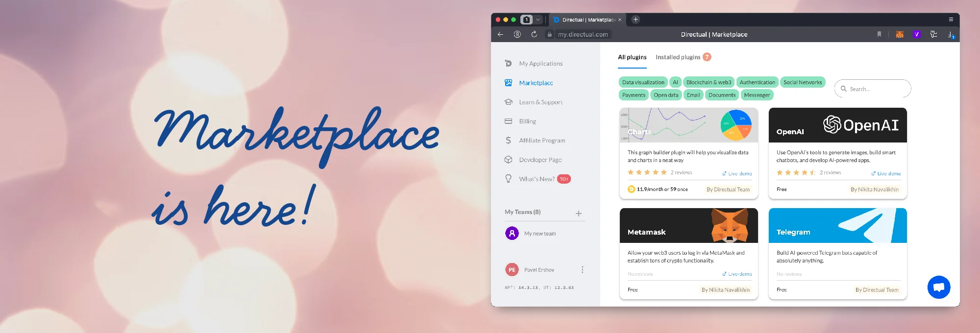Open the Metamask plugin card banner

(x=688, y=225)
